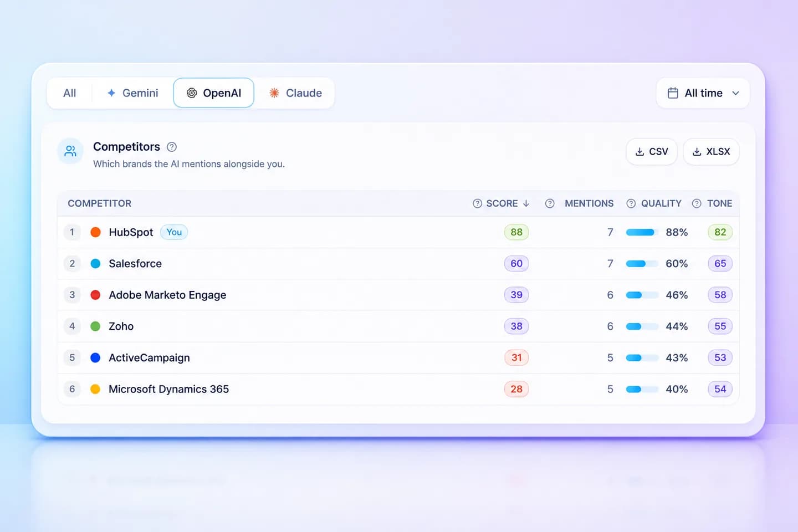This screenshot has width=798, height=532.
Task: Click Microsoft Dynamics 365's tone badge 54
Action: tap(720, 389)
